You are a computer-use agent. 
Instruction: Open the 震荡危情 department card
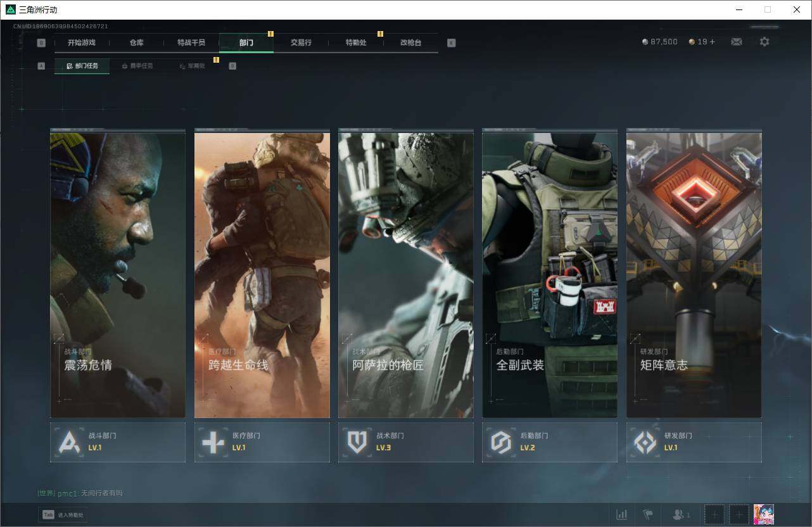118,274
